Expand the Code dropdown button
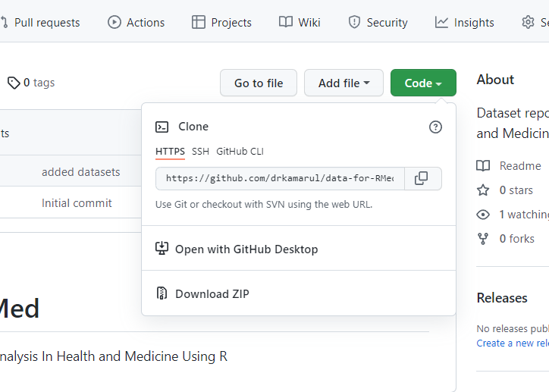549x392 pixels. point(423,83)
